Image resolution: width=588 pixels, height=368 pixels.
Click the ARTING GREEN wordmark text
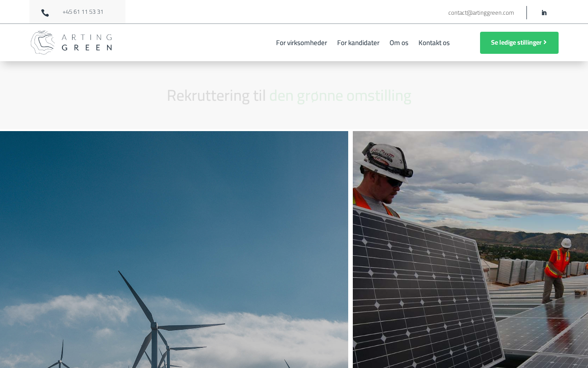click(87, 42)
